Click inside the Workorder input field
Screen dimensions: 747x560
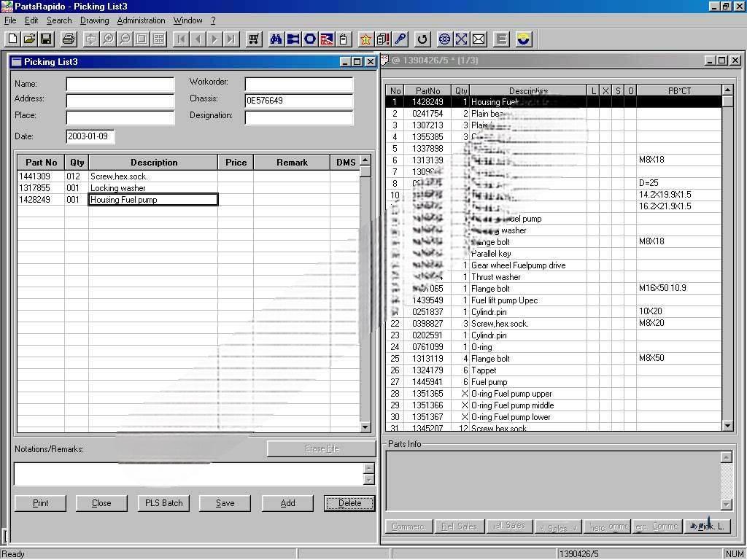(x=299, y=82)
